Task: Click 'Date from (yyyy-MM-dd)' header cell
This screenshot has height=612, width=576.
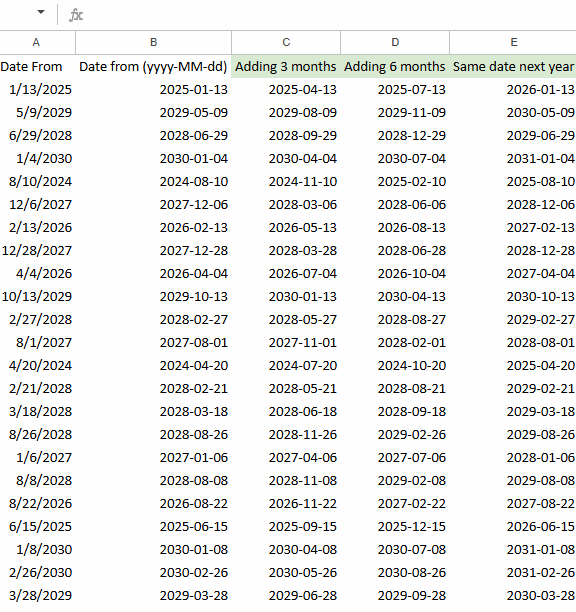Action: tap(153, 67)
